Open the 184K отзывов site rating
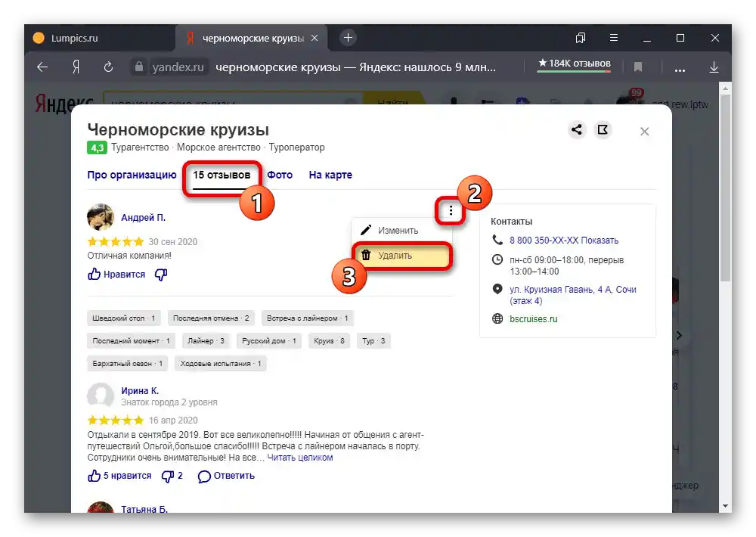Viewport: 756px width, 537px height. 575,64
